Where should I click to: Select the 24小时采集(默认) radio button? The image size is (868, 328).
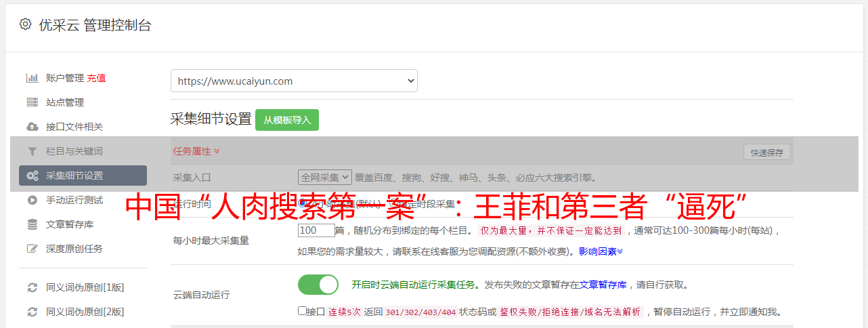pyautogui.click(x=302, y=203)
